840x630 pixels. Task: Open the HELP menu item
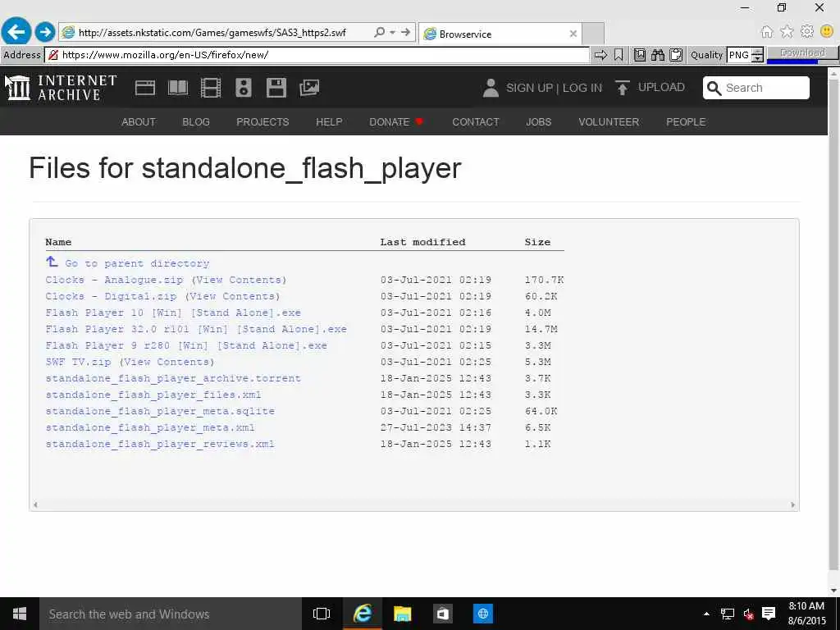coord(329,122)
